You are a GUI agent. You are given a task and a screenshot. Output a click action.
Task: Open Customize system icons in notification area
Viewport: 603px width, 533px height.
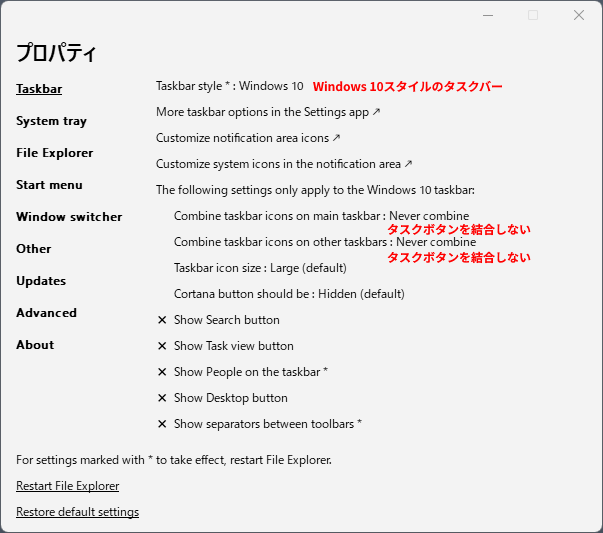click(284, 164)
